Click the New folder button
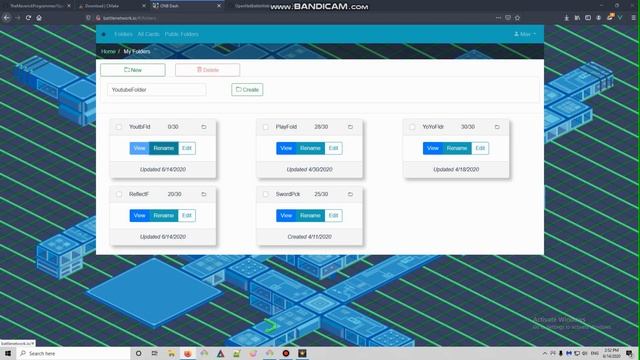Screen dimensions: 640x360 133,70
